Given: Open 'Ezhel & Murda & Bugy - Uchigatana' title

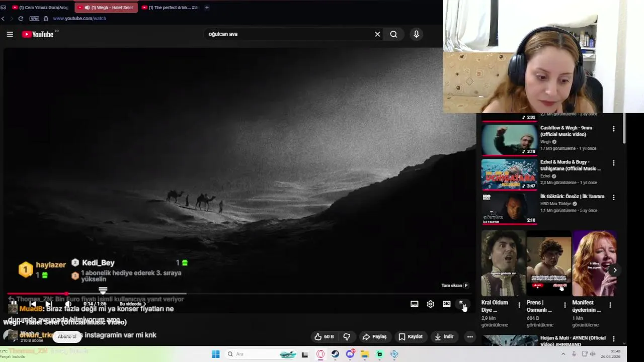Looking at the screenshot, I should 571,165.
